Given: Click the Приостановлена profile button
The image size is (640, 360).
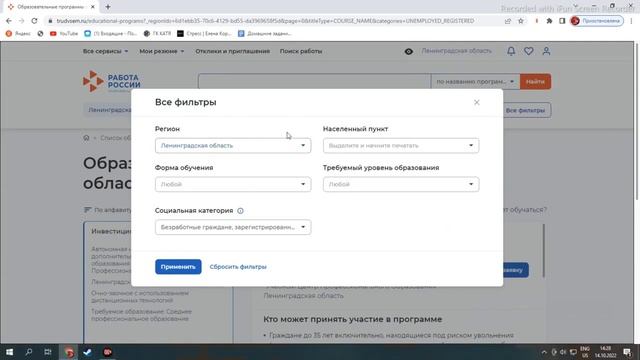Looking at the screenshot, I should point(597,21).
